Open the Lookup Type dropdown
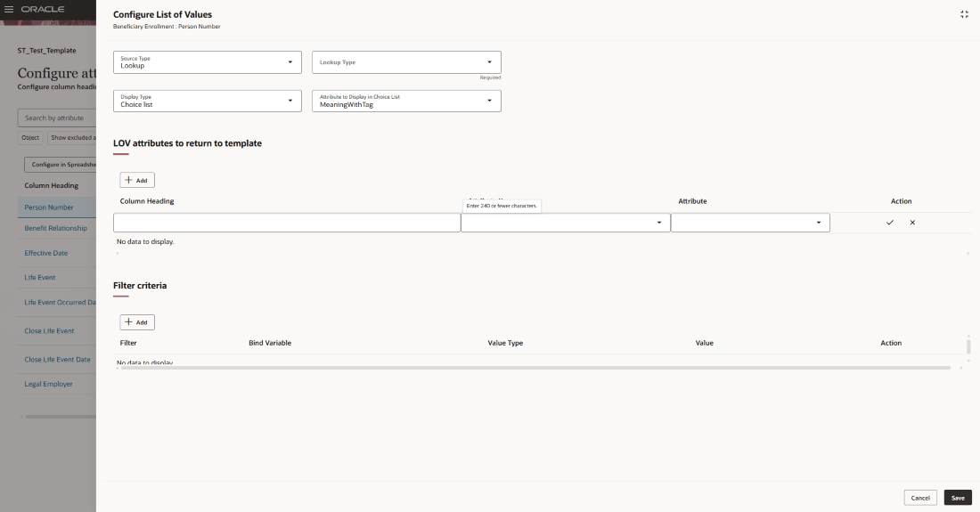980x512 pixels. tap(407, 62)
